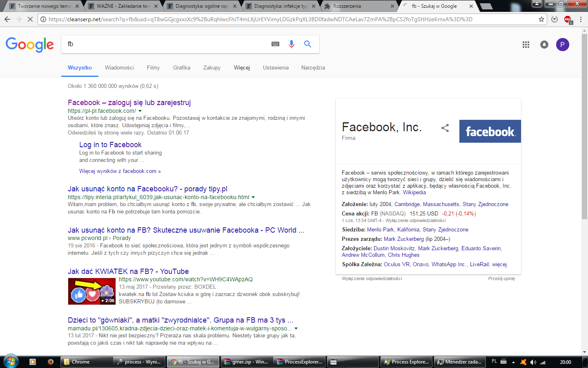Open the Ustawienia search settings menu
The image size is (588, 368).
276,68
